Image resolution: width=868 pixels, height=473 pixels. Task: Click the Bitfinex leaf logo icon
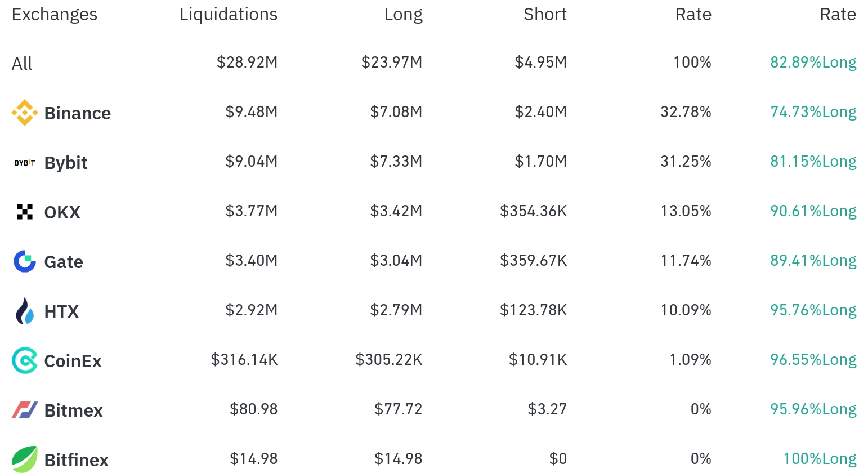coord(25,459)
